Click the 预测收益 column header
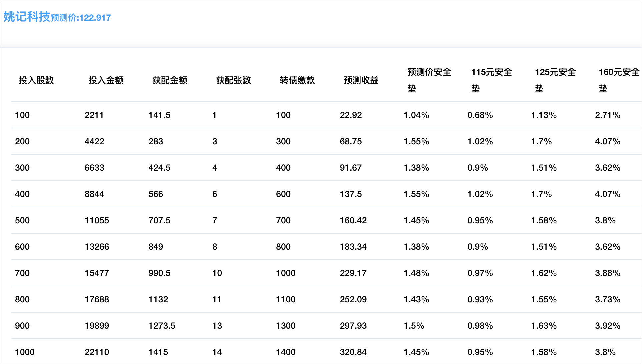Image resolution: width=642 pixels, height=364 pixels. click(361, 80)
